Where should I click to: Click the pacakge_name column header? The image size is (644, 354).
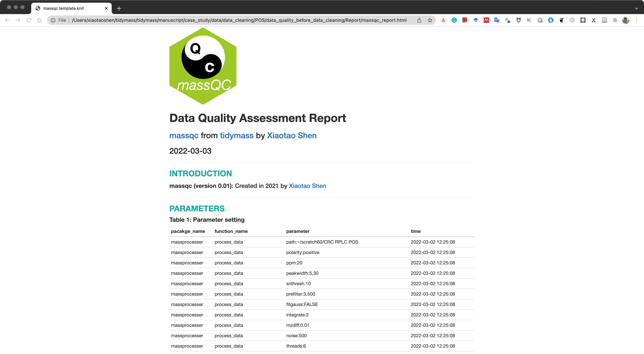click(x=188, y=231)
